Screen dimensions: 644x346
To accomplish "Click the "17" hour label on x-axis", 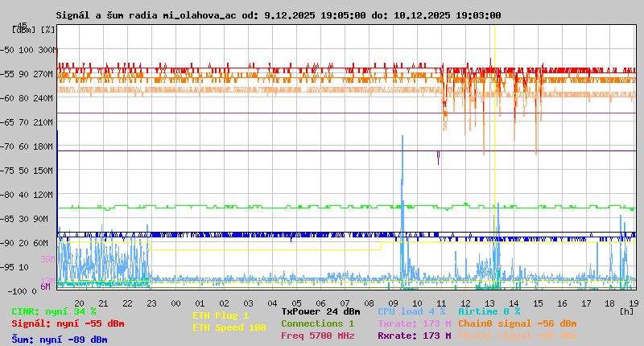I will [587, 303].
